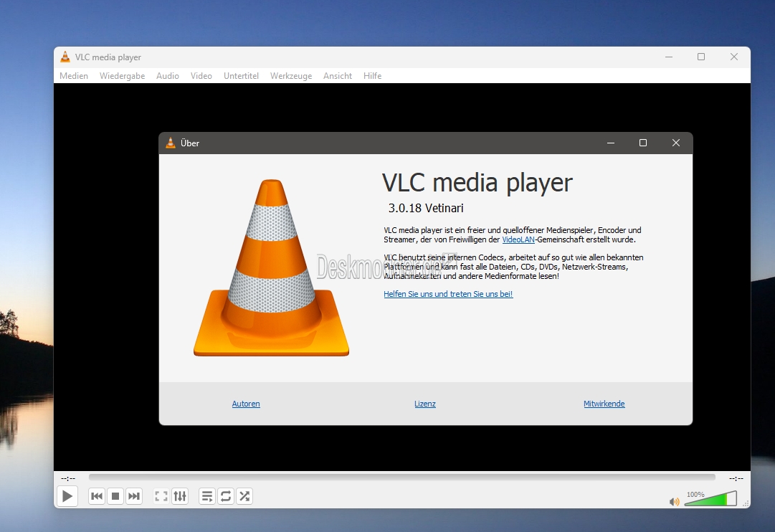Set volume using the volume slider

(x=710, y=498)
